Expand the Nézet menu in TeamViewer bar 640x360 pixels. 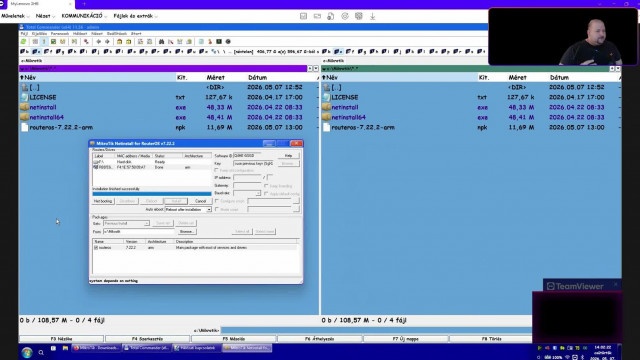point(45,16)
